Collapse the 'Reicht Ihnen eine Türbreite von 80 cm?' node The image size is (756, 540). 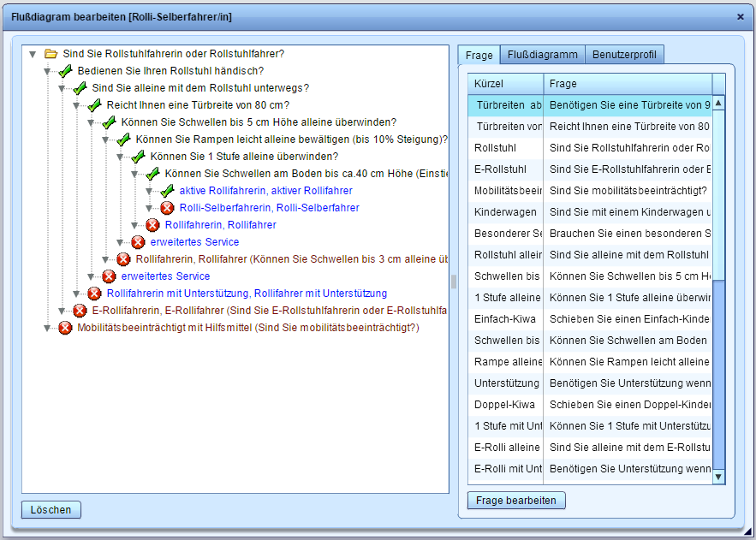coord(76,106)
